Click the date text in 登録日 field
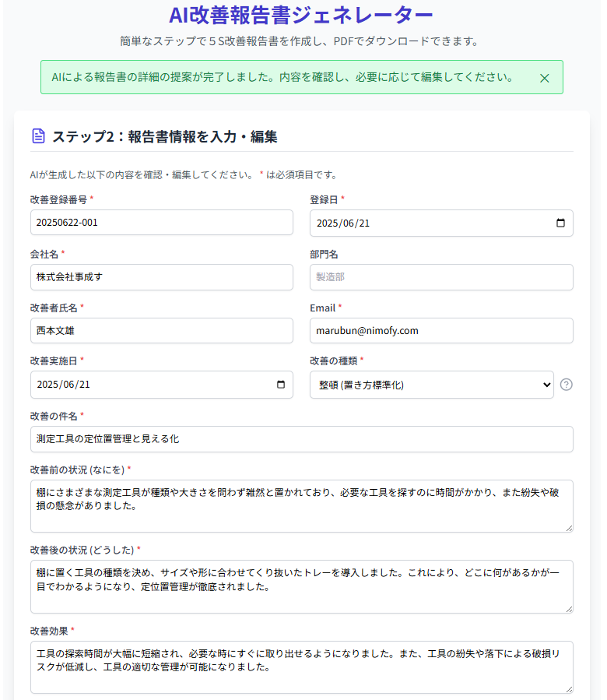 tap(343, 223)
